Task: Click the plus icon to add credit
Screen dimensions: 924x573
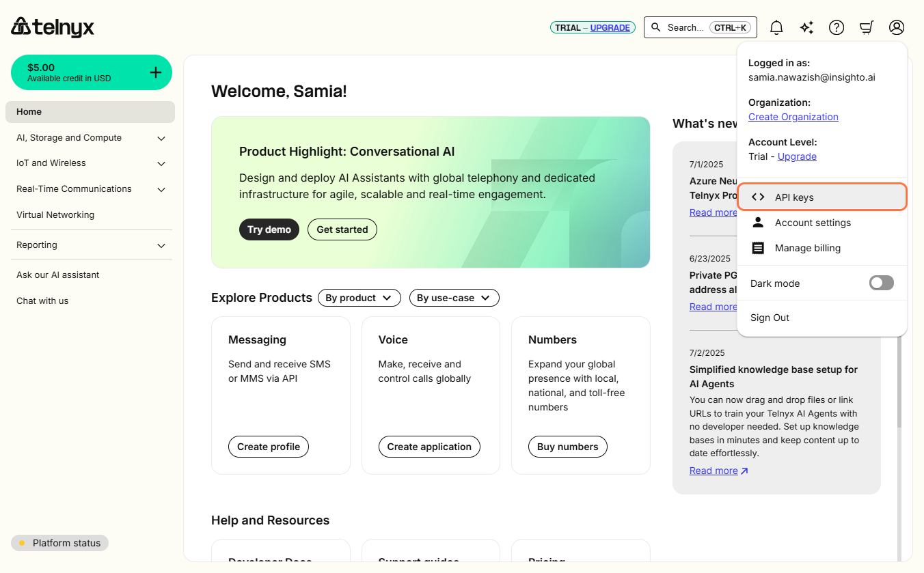Action: click(x=156, y=72)
